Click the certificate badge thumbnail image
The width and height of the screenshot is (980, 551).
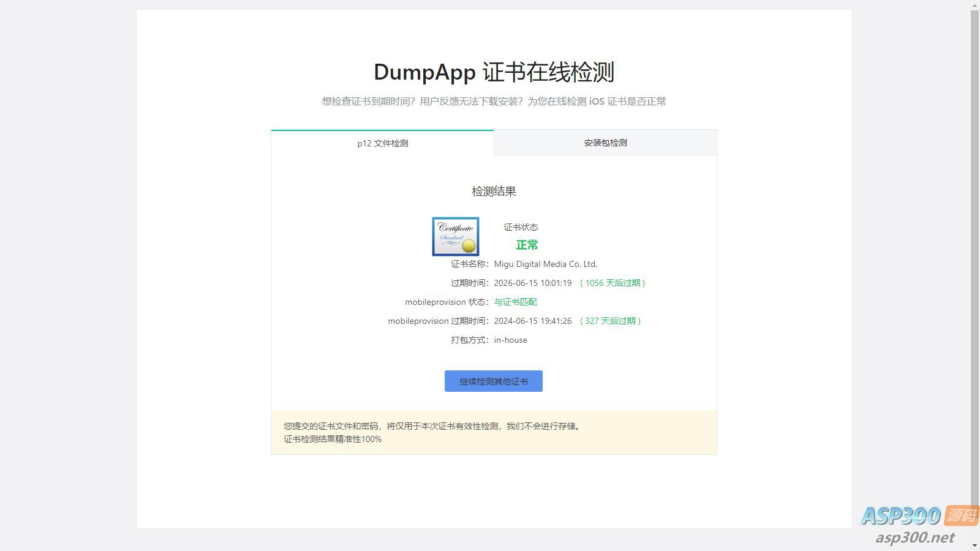455,236
